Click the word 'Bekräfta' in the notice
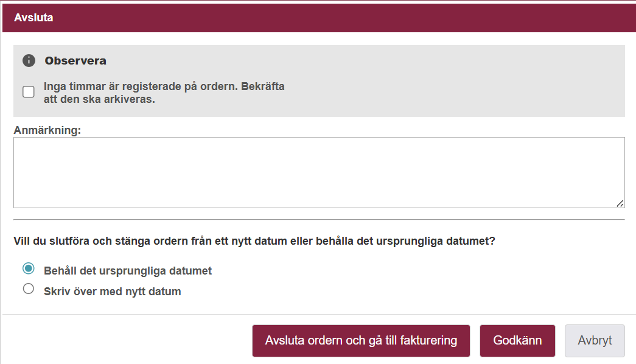This screenshot has height=364, width=636. (263, 86)
